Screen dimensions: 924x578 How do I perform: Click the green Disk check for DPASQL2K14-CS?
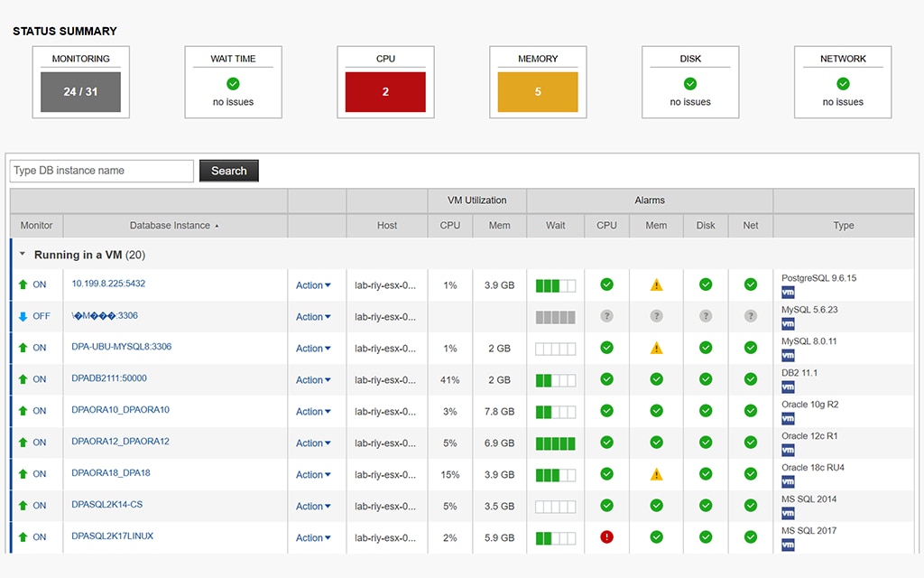(705, 506)
